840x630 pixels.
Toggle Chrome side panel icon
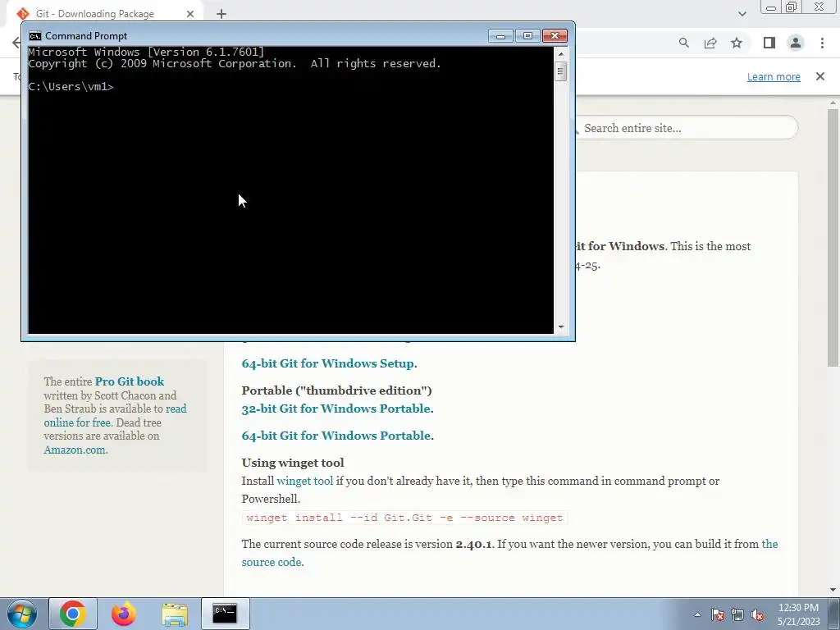tap(769, 43)
